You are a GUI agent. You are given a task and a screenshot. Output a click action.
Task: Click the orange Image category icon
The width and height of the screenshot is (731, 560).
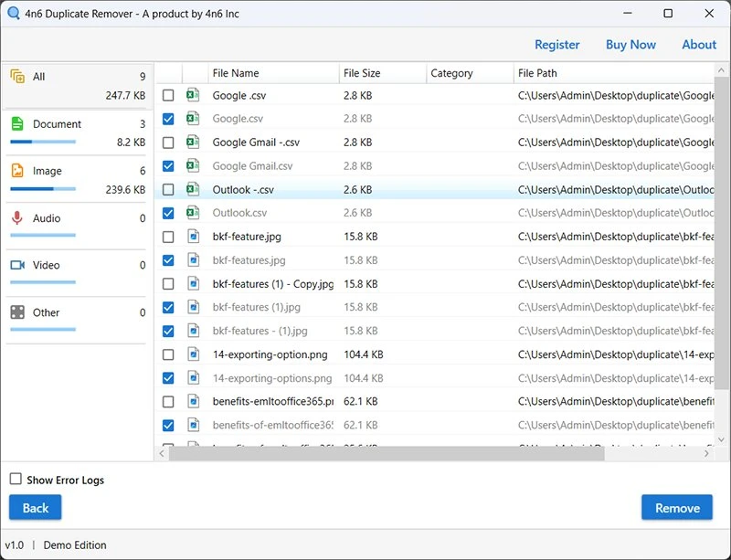(16, 171)
